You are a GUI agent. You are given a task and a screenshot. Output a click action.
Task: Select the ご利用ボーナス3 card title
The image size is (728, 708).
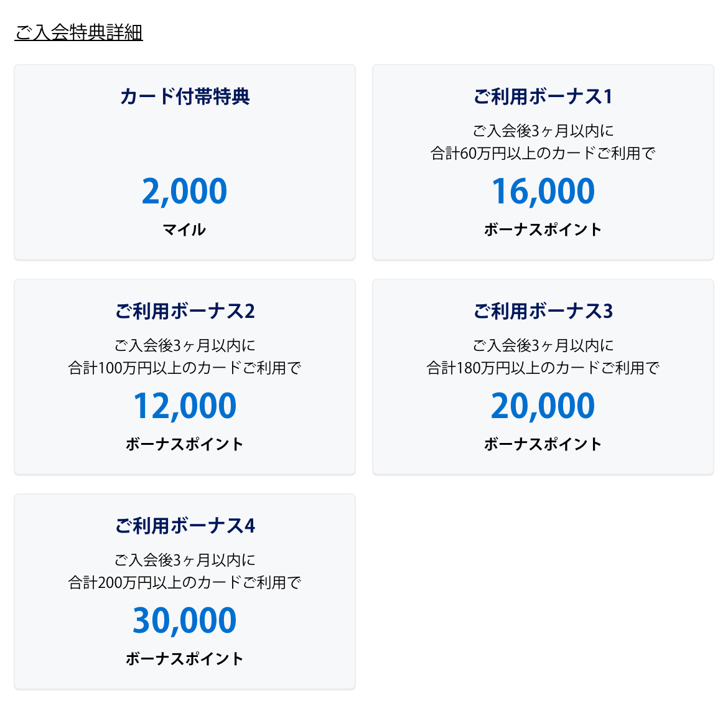pos(543,311)
